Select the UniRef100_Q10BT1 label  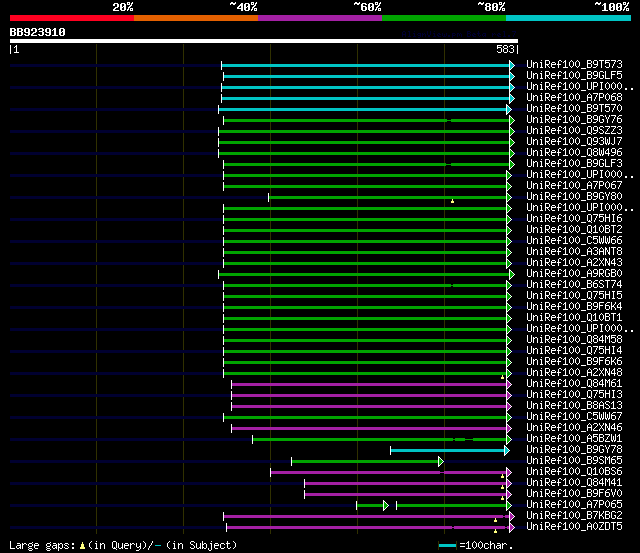[574, 318]
